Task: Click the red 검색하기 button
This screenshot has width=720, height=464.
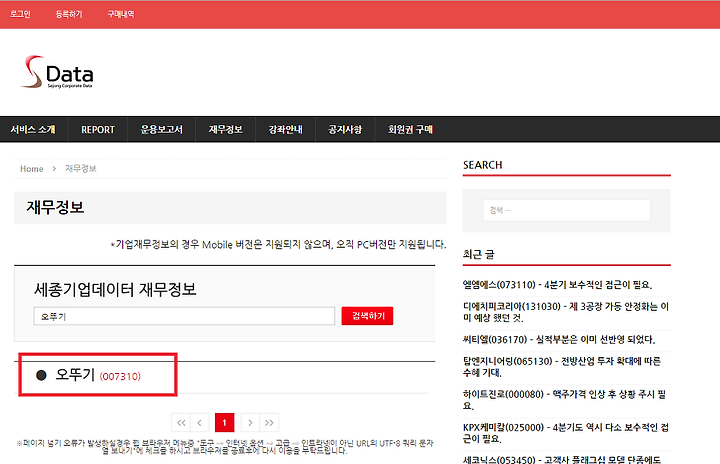Action: pyautogui.click(x=367, y=316)
